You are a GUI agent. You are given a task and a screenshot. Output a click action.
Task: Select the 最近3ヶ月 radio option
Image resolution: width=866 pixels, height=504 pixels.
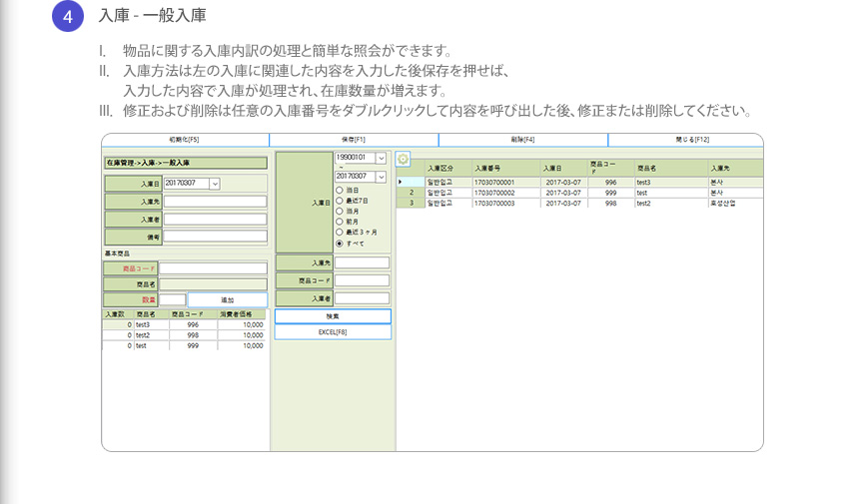point(340,233)
